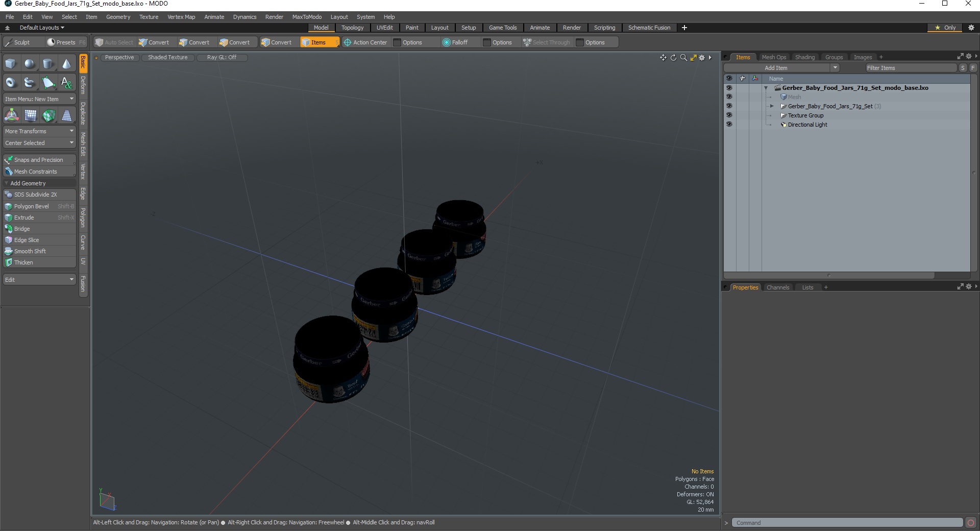The width and height of the screenshot is (980, 531).
Task: Click the record button beside Command field
Action: click(x=971, y=523)
